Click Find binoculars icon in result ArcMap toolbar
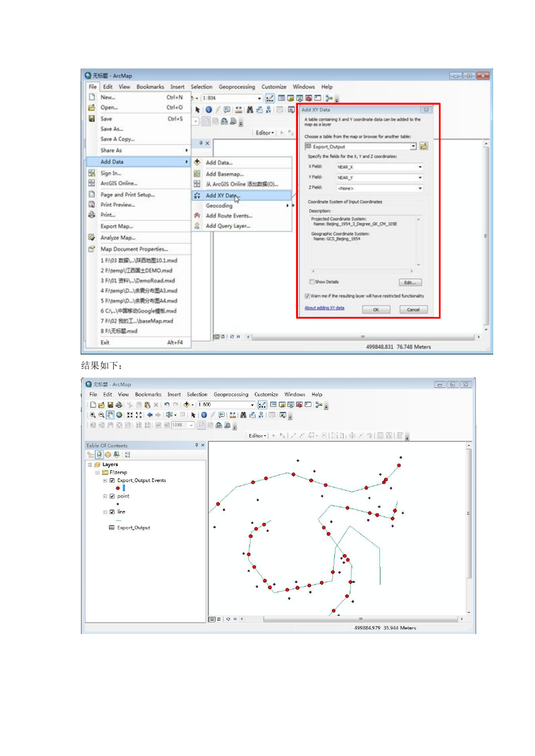The image size is (535, 756). coord(243,414)
